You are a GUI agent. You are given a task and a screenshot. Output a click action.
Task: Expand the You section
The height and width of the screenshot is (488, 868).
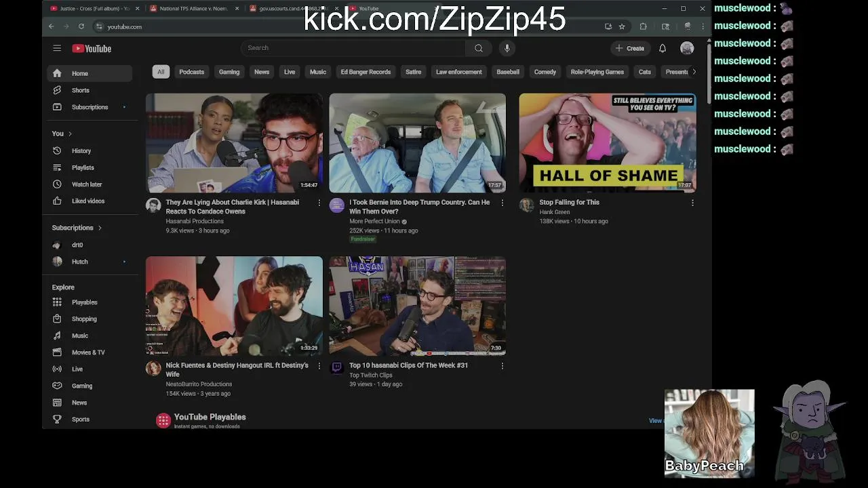tap(62, 134)
